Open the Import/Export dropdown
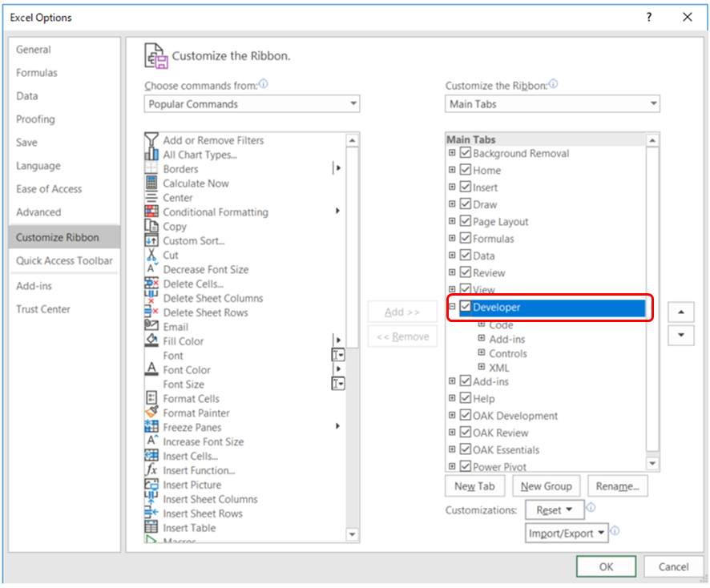This screenshot has height=588, width=710. pos(567,533)
